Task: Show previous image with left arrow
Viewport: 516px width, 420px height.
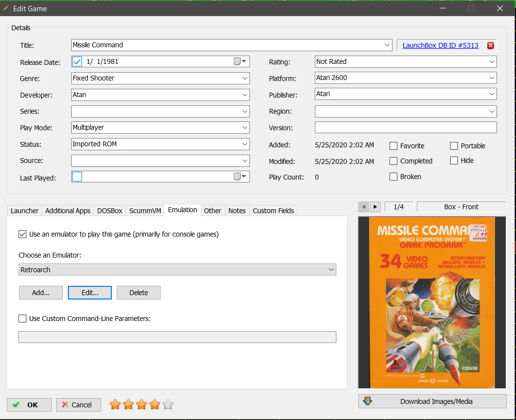Action: [363, 207]
